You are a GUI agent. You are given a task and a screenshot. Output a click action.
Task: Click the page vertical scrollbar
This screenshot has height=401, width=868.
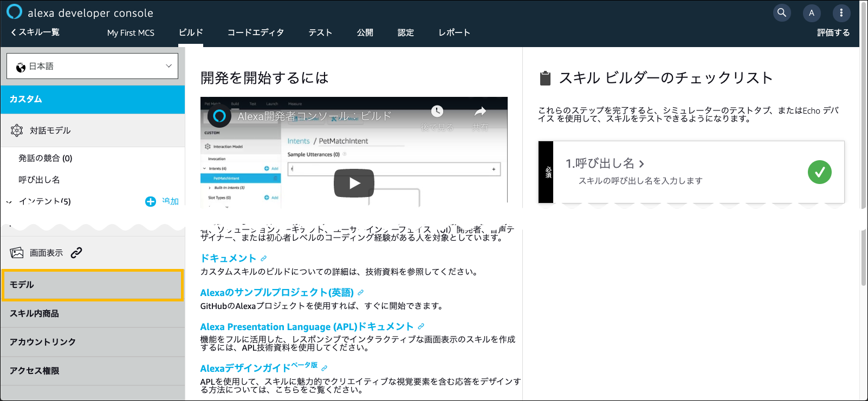pyautogui.click(x=864, y=162)
